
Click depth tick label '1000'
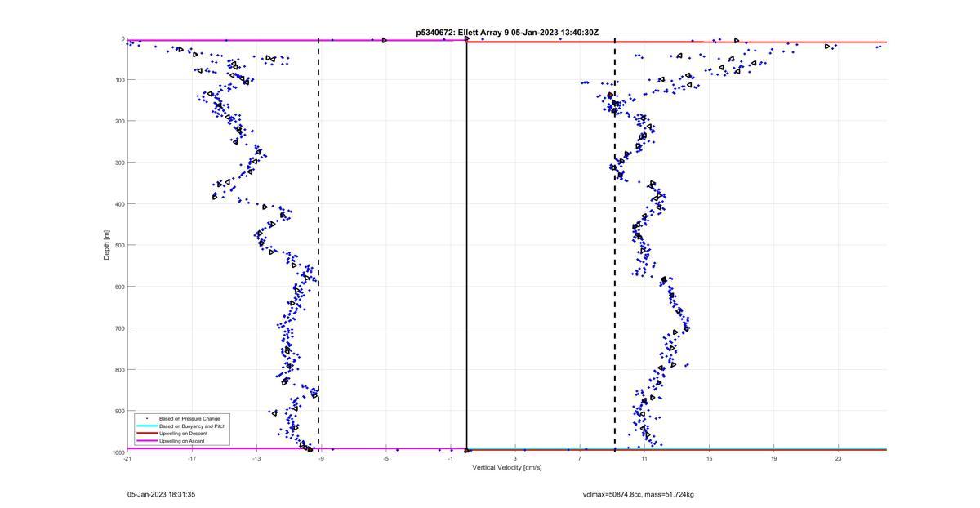(x=118, y=452)
